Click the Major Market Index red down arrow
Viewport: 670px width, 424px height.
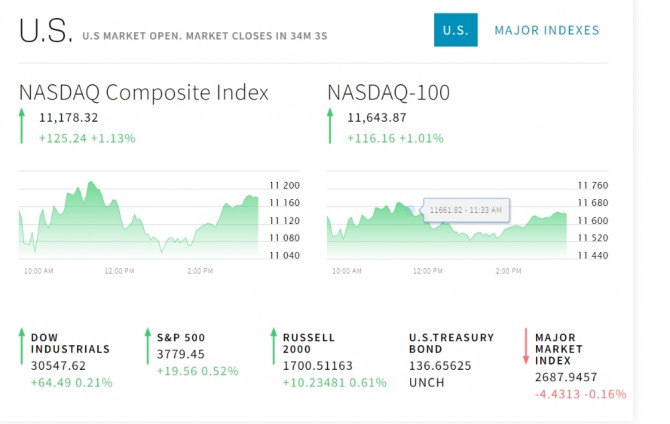coord(527,346)
